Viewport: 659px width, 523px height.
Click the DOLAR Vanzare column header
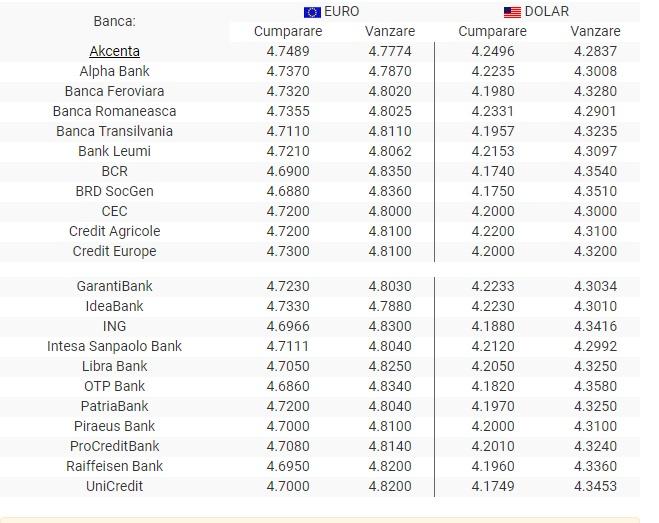pyautogui.click(x=595, y=31)
